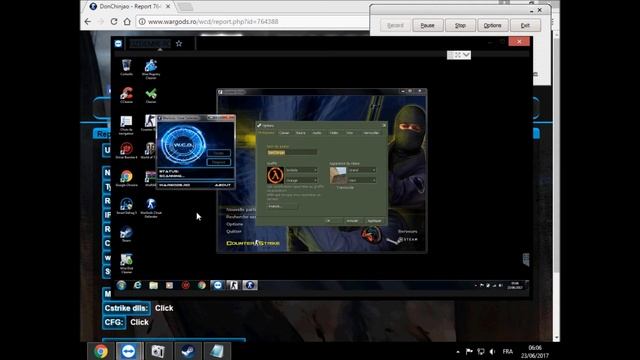
Task: Select TeamViewer in remote taskbar
Action: [218, 285]
